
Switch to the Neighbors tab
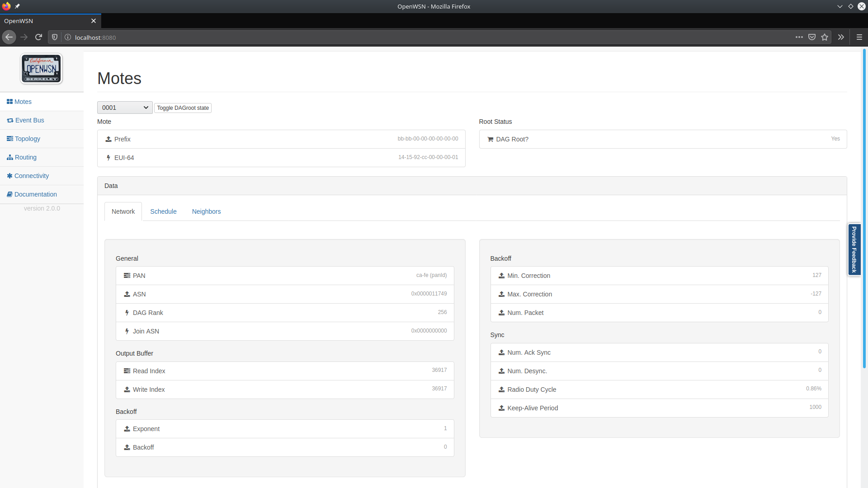206,211
